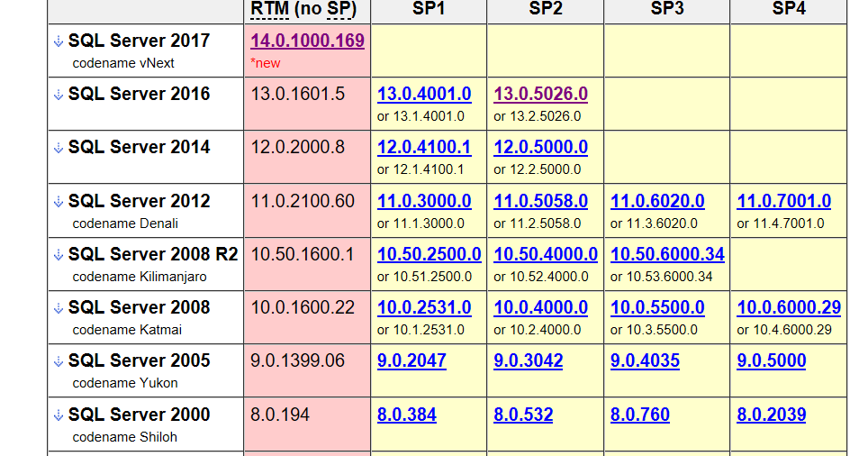Click the text 'codename Denali'
This screenshot has height=456, width=868.
(125, 223)
